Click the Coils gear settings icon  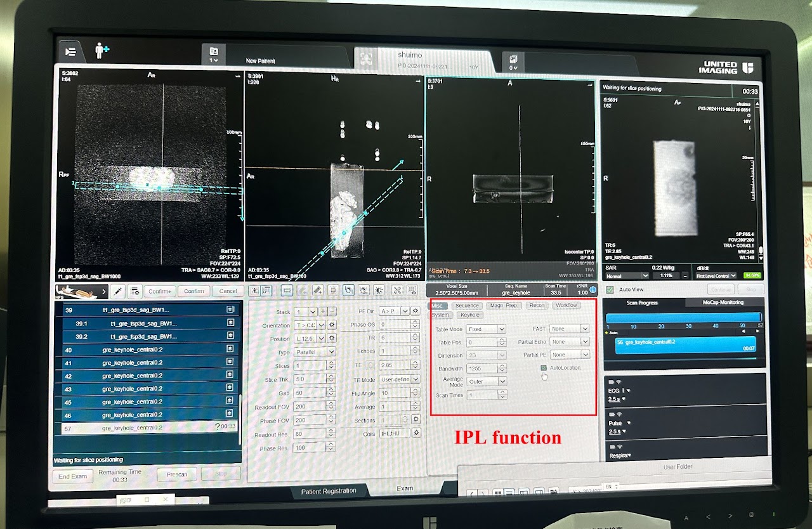(x=416, y=433)
